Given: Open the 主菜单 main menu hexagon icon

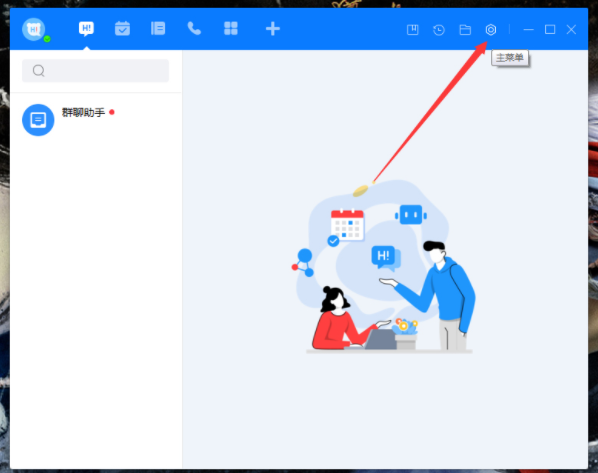Looking at the screenshot, I should (x=491, y=30).
